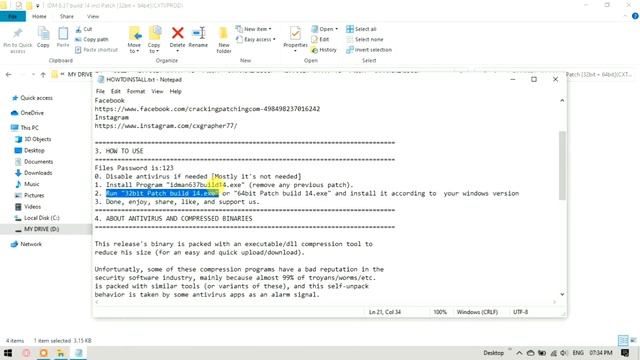This screenshot has height=360, width=640.
Task: Show hidden system tray icons
Action: click(x=519, y=353)
